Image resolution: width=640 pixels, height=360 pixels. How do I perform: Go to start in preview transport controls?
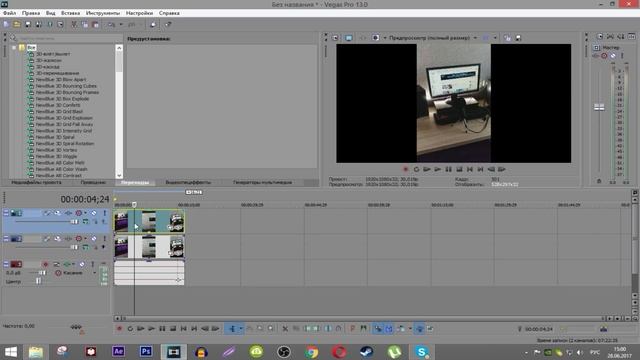pyautogui.click(x=470, y=169)
